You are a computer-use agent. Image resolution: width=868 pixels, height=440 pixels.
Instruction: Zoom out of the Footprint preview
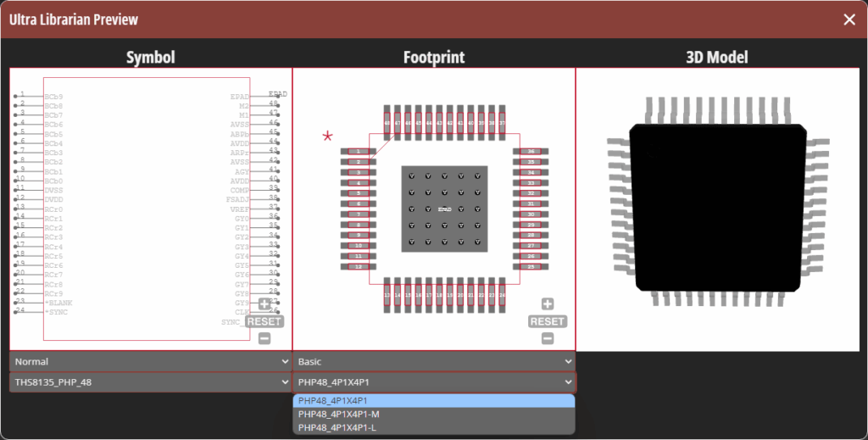(x=548, y=338)
